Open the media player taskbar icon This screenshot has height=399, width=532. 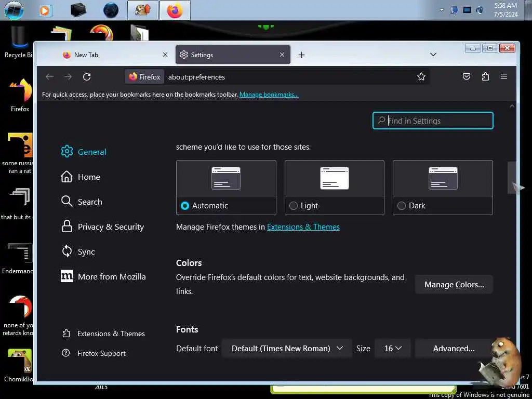pos(45,10)
